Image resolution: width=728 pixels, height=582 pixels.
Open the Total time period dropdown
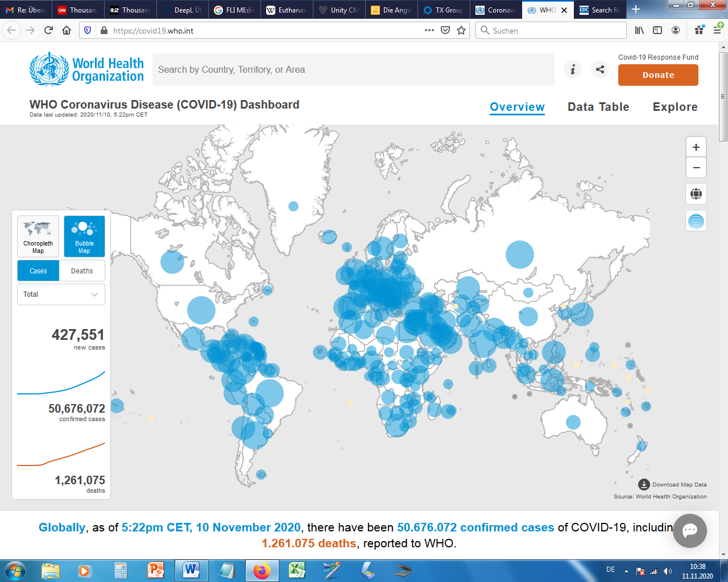[x=61, y=294]
